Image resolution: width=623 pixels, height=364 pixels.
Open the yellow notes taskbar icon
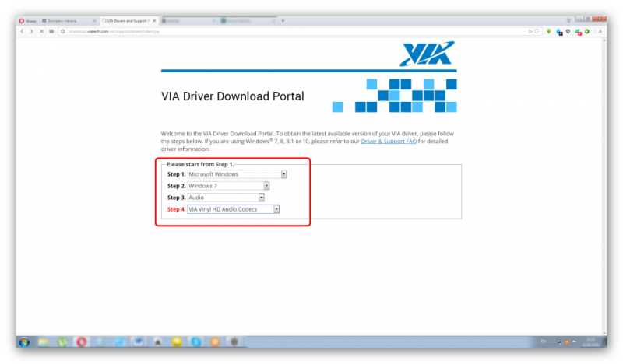(x=177, y=341)
